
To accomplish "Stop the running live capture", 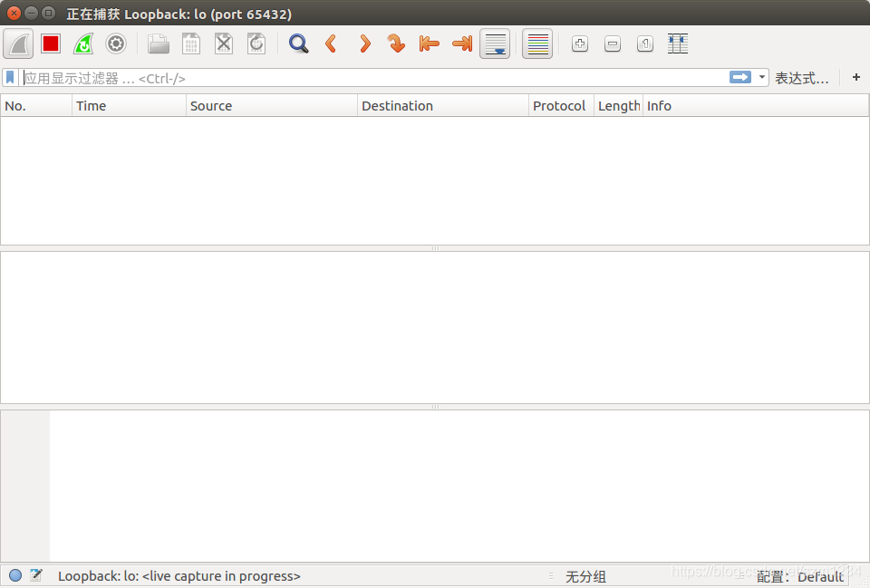I will (x=50, y=43).
